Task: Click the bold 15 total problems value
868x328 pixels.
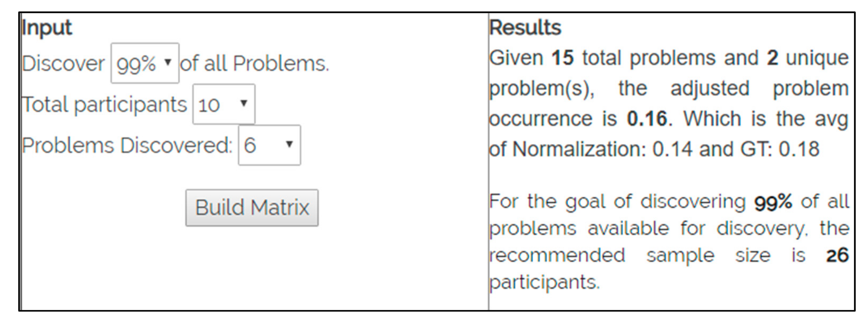Action: [x=562, y=58]
